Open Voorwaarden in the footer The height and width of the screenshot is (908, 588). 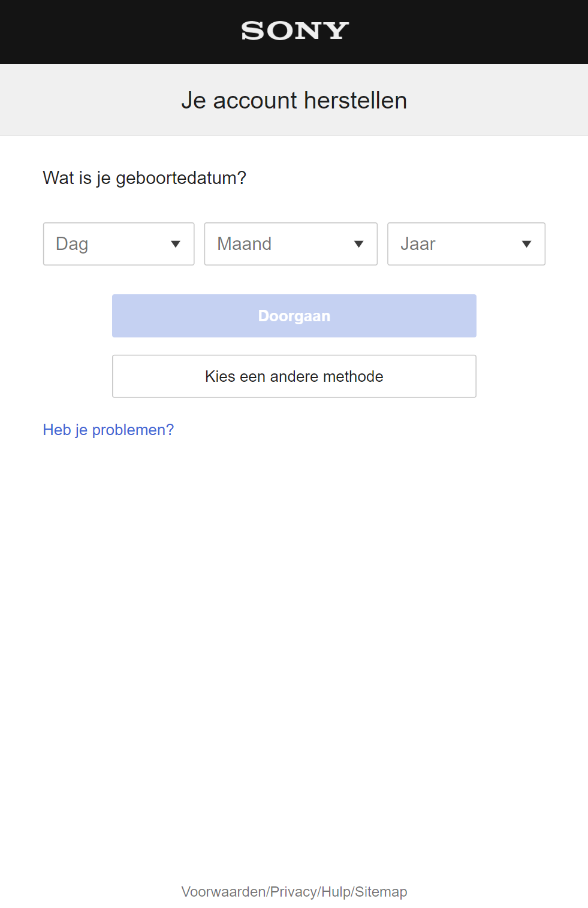click(x=224, y=892)
